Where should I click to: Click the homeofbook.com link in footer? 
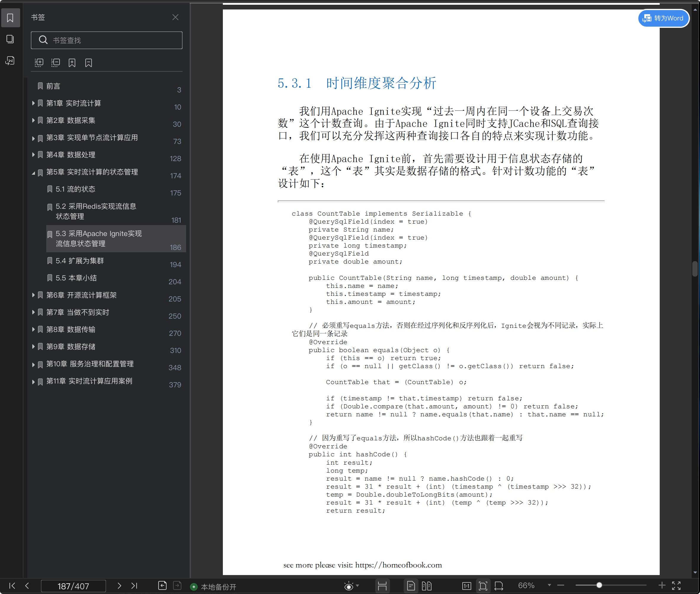pyautogui.click(x=398, y=565)
